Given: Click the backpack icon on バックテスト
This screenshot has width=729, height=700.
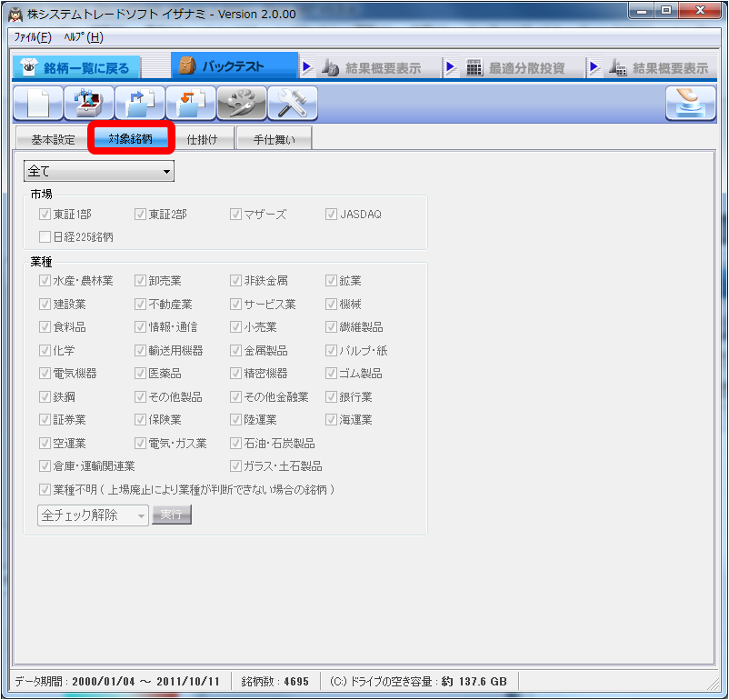Looking at the screenshot, I should [187, 66].
